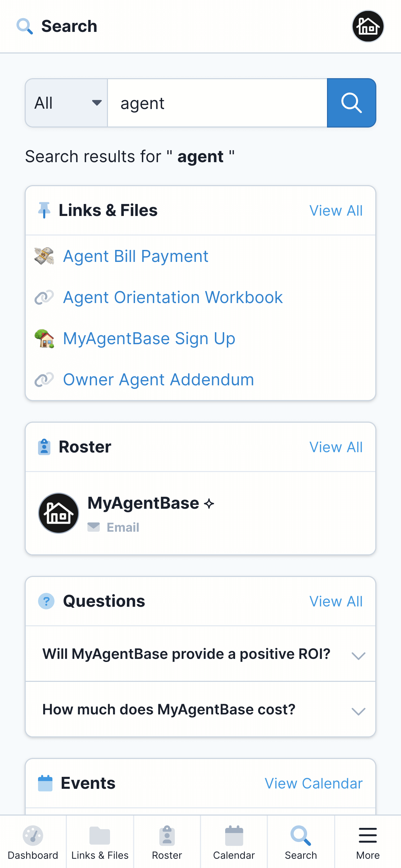Click the pushpin Links & Files icon
The image size is (401, 868).
[x=44, y=210]
